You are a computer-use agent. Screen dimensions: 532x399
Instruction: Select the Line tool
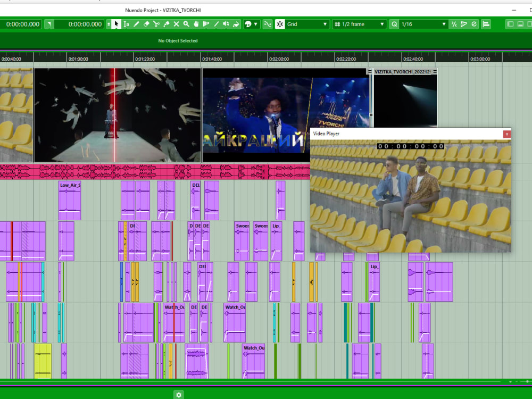(x=216, y=24)
